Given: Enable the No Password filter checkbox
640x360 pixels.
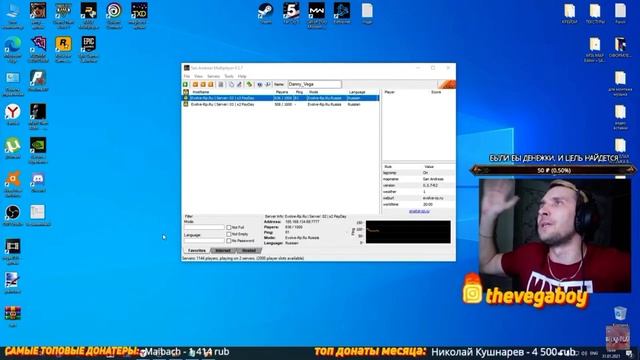Looking at the screenshot, I should 229,241.
